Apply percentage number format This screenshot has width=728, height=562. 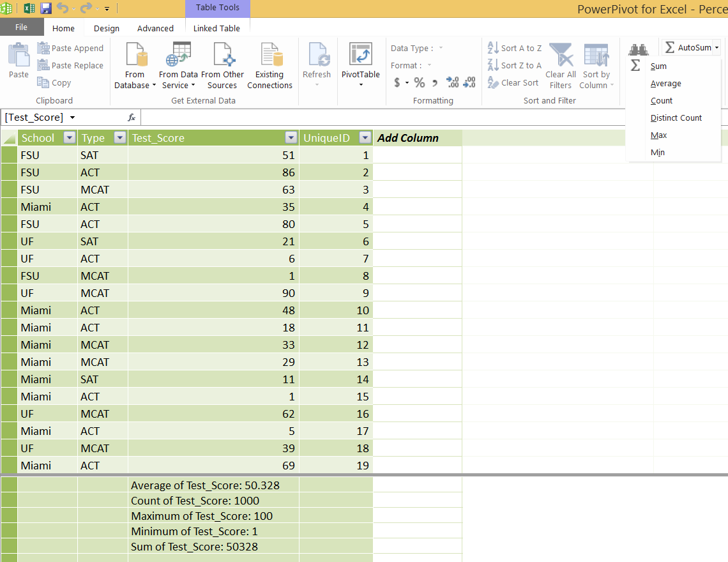point(419,82)
